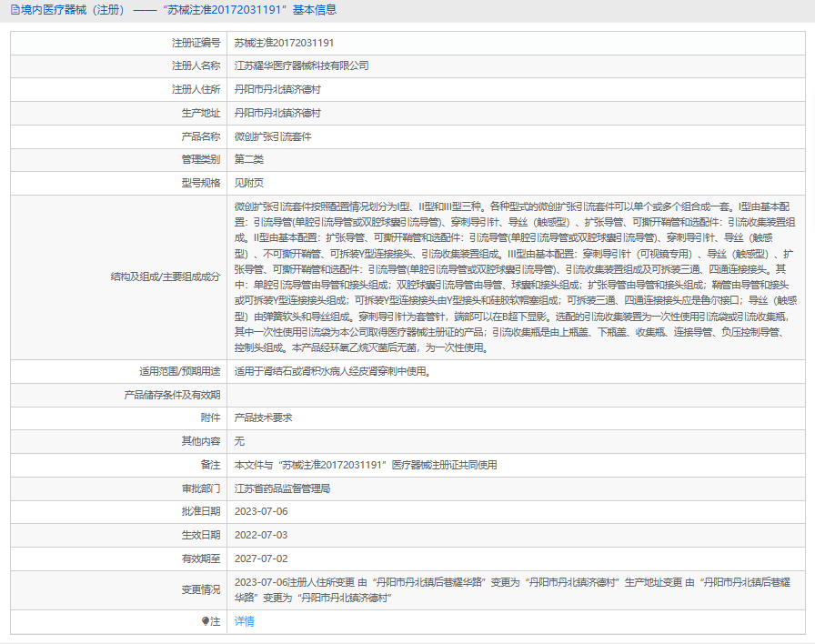The width and height of the screenshot is (815, 644).
Task: Select the value 无
Action: pos(239,441)
